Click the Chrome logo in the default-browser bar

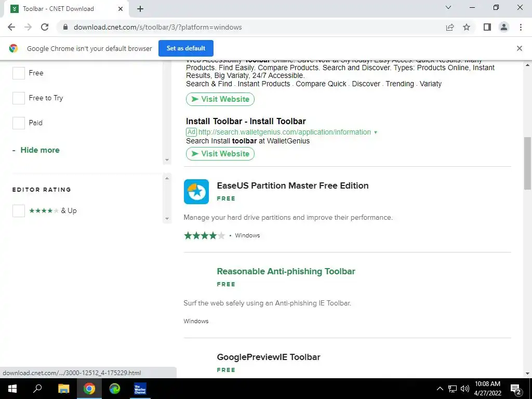[14, 48]
